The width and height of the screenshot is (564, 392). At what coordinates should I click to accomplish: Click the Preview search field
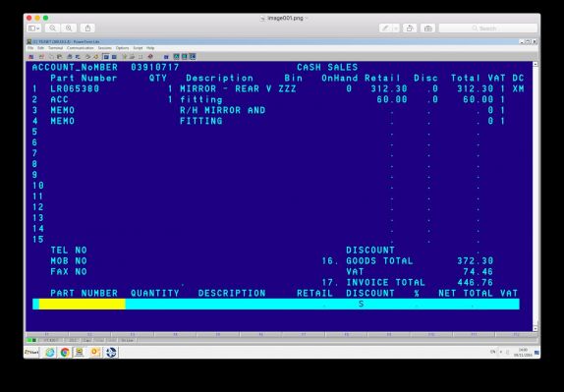tap(488, 28)
